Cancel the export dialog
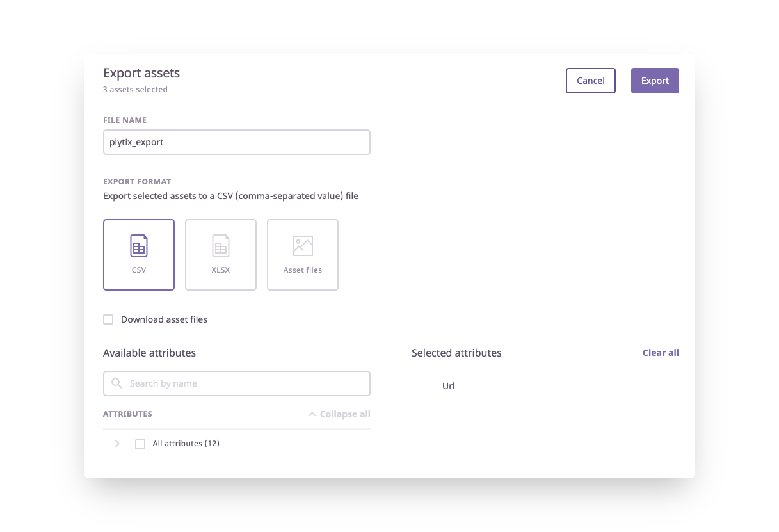Image resolution: width=779 pixels, height=532 pixels. tap(590, 81)
